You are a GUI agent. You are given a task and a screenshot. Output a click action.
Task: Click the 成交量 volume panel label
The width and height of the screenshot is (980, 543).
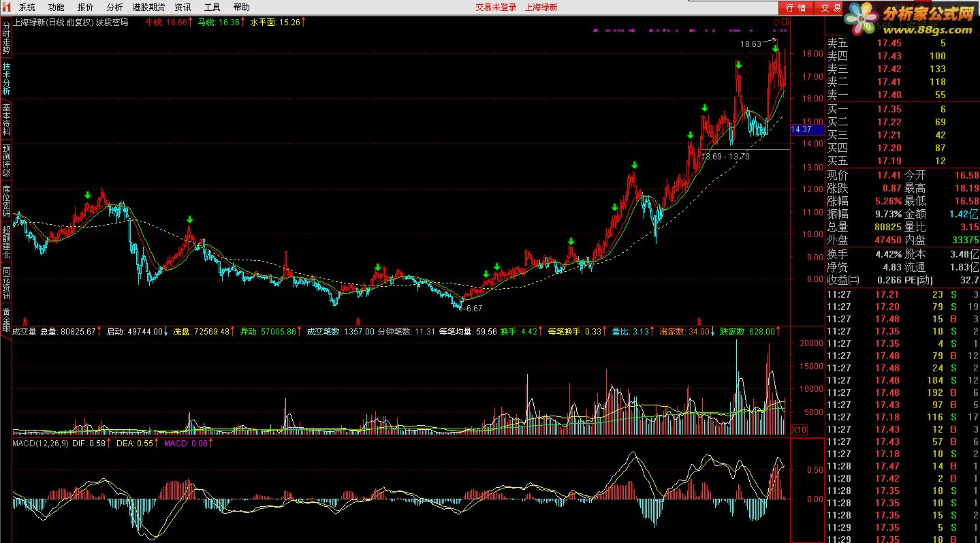pyautogui.click(x=25, y=332)
